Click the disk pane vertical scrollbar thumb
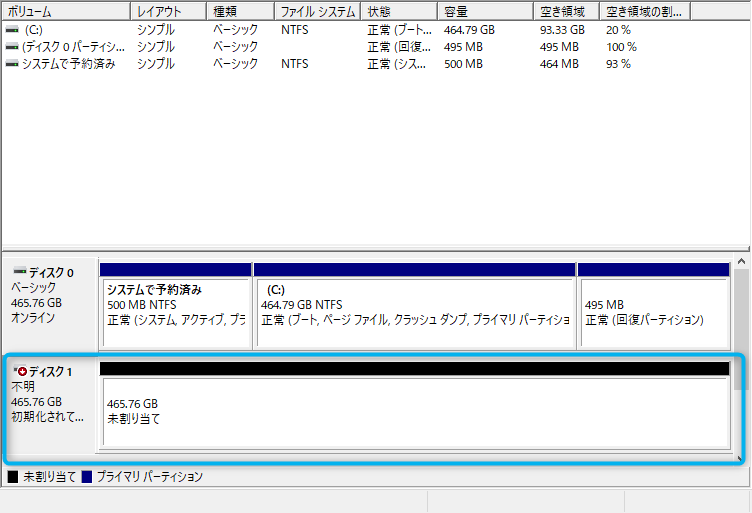 740,331
